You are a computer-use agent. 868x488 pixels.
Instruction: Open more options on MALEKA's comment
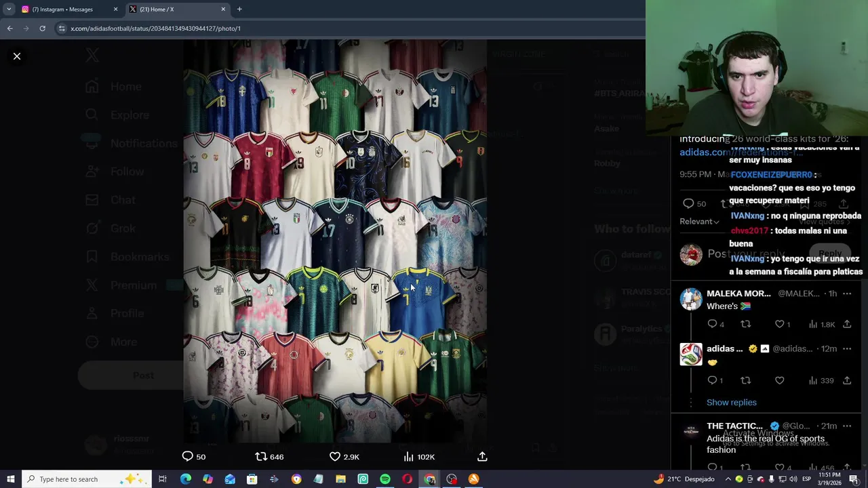847,293
